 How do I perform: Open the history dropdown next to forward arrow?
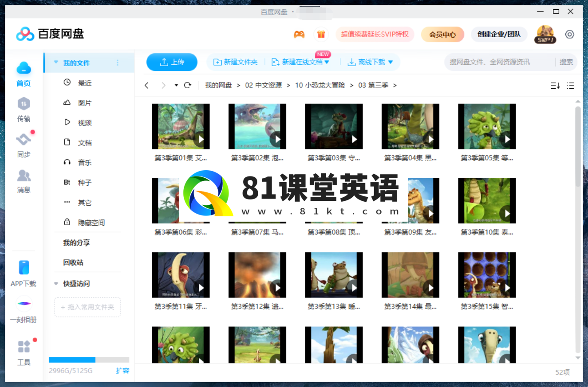coord(176,85)
